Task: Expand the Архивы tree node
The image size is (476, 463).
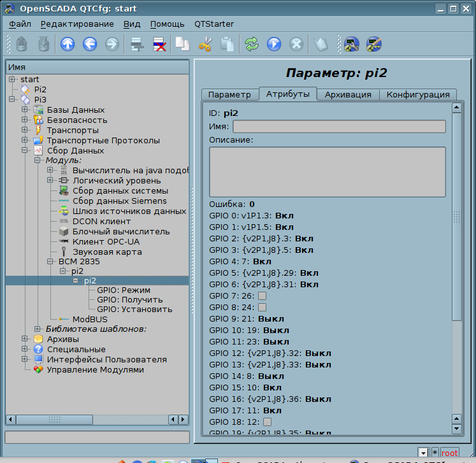Action: point(25,339)
